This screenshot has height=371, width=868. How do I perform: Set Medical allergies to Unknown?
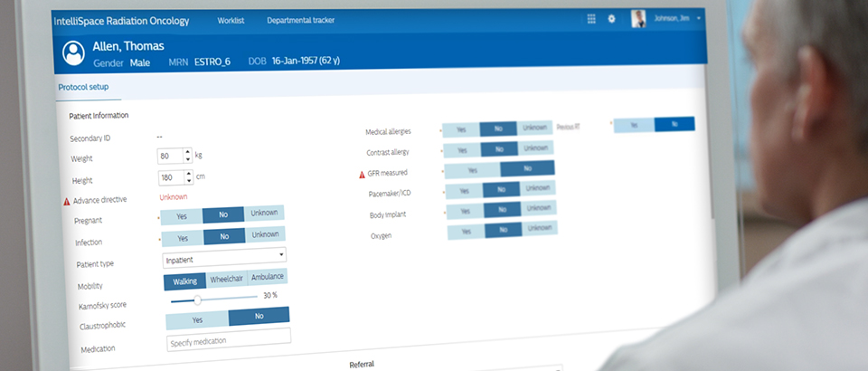pyautogui.click(x=534, y=128)
